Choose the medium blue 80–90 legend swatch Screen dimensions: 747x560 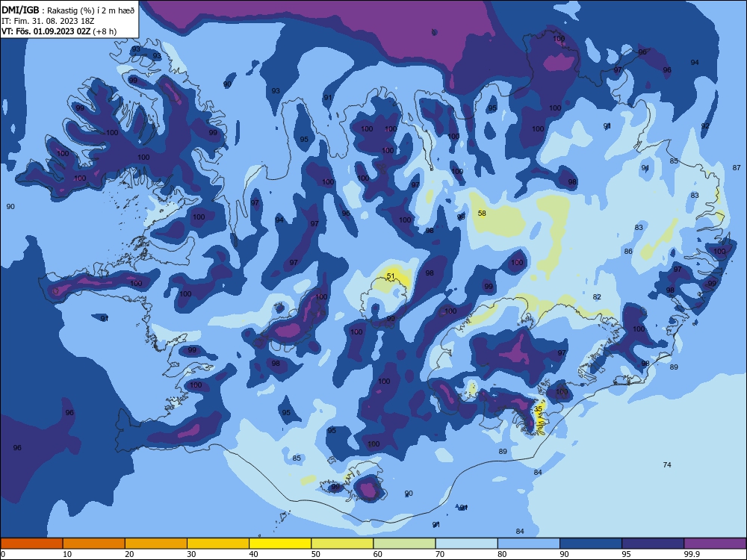coord(529,544)
